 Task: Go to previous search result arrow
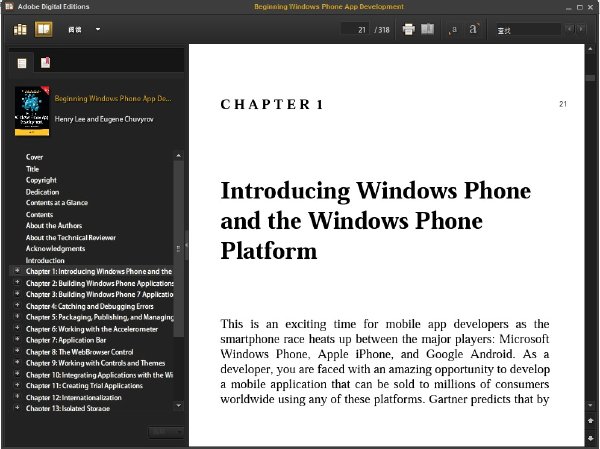570,29
